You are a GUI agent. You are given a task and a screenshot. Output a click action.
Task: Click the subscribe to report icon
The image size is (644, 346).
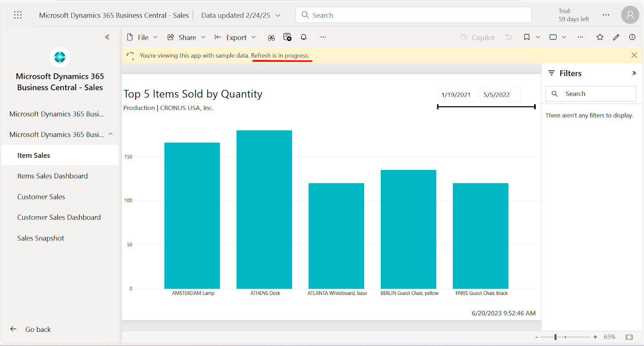pyautogui.click(x=287, y=37)
